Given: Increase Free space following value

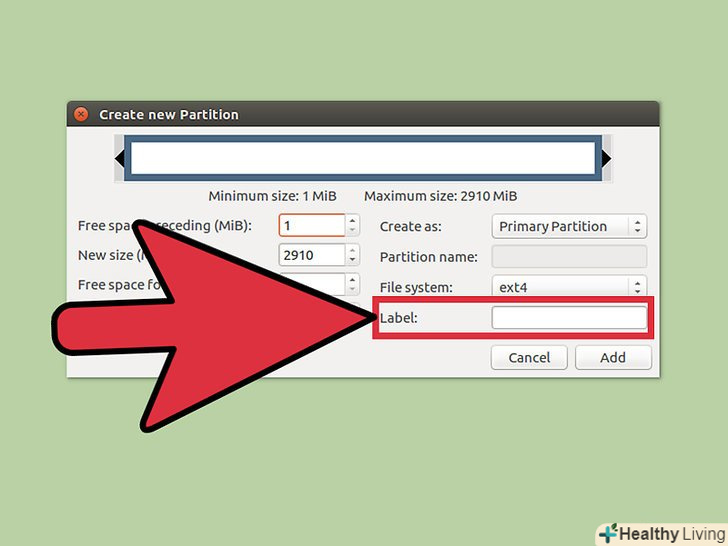Looking at the screenshot, I should click(x=352, y=279).
